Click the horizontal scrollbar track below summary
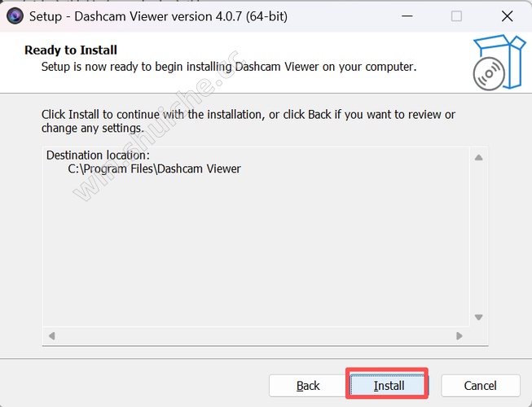 pyautogui.click(x=256, y=336)
